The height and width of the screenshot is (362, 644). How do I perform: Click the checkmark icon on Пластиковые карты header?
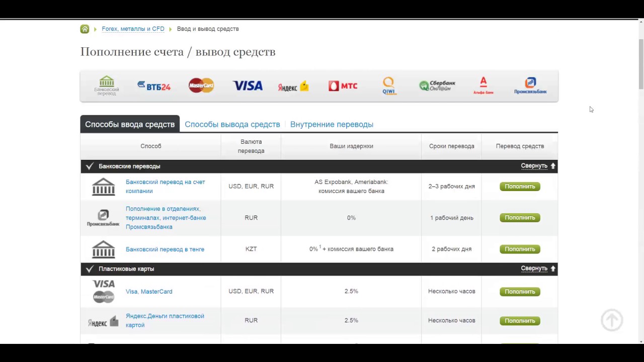(x=90, y=269)
